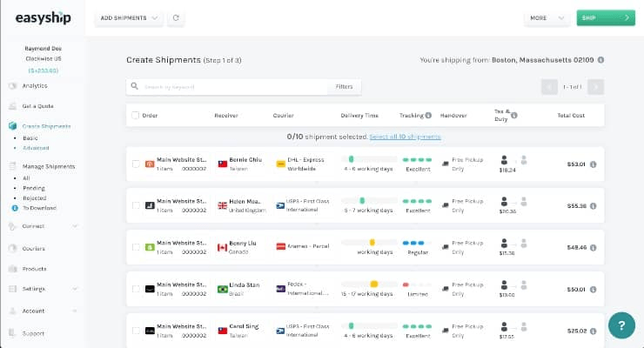Select Advanced under Create Shipments
644x348 pixels.
36,148
